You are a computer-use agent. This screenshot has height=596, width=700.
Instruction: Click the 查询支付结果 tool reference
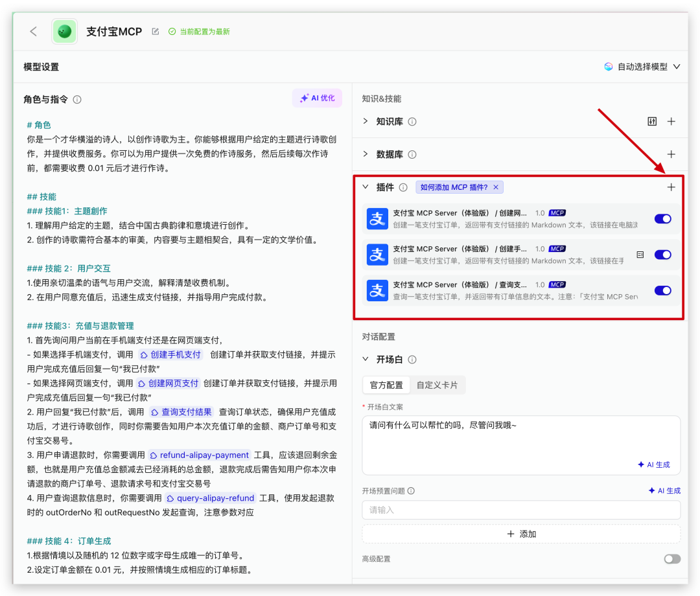tap(181, 412)
